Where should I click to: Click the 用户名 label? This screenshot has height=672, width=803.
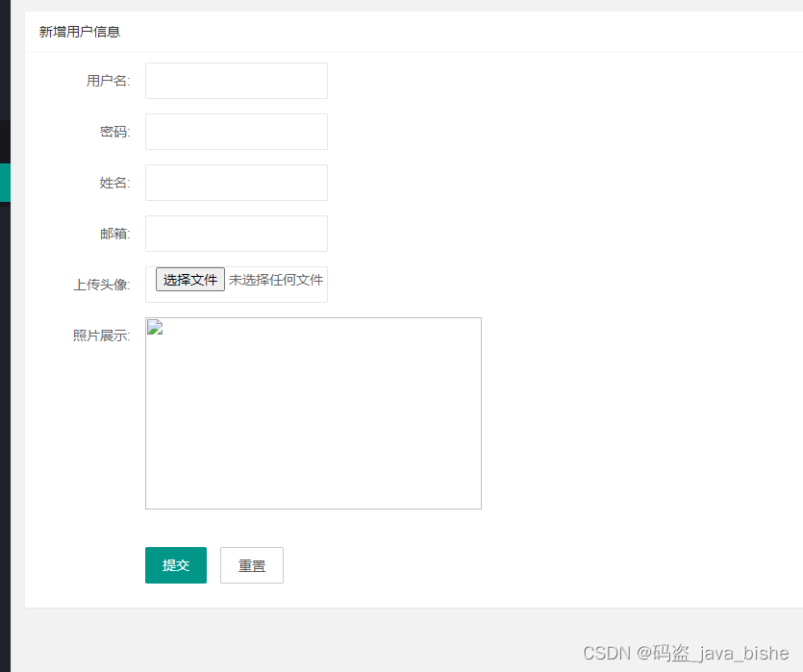pyautogui.click(x=108, y=81)
